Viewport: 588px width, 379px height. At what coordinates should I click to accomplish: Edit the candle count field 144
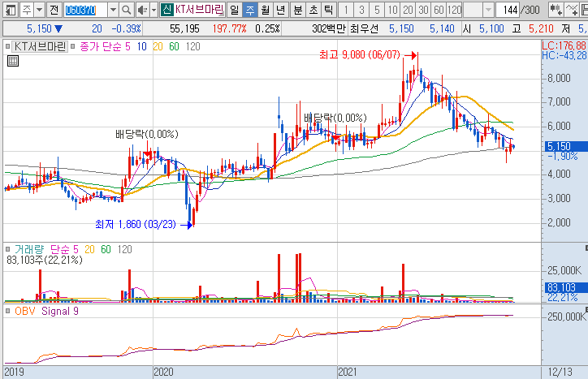point(508,10)
